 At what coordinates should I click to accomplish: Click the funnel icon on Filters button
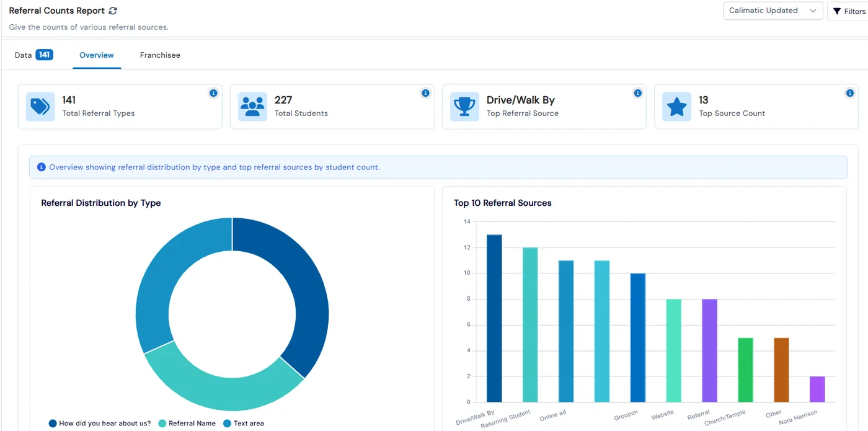837,11
